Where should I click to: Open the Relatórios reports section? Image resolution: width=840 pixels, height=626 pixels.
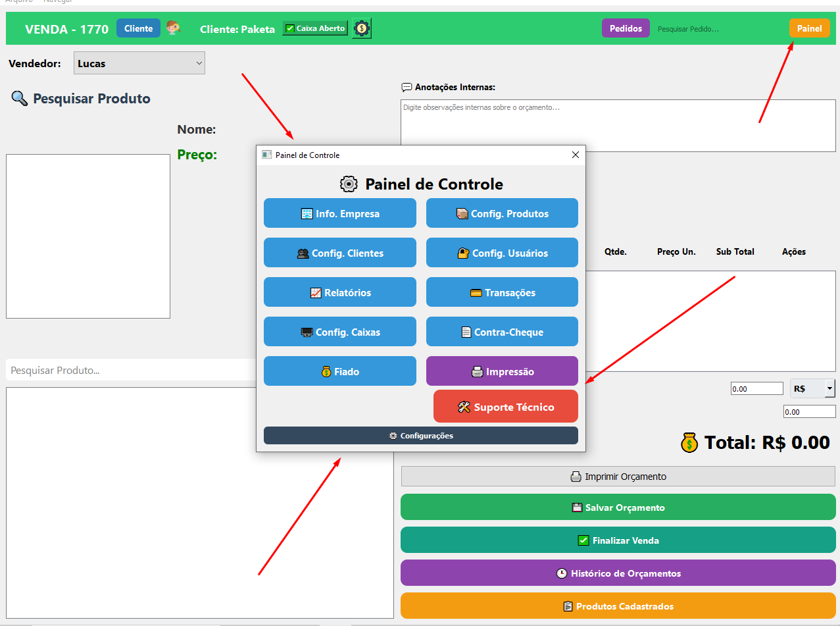pos(339,292)
